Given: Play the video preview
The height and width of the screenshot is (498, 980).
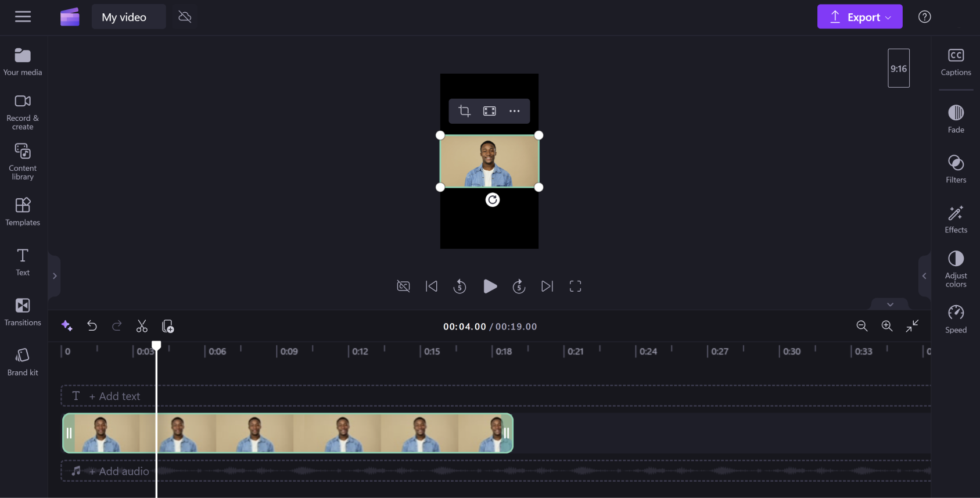Looking at the screenshot, I should (490, 286).
